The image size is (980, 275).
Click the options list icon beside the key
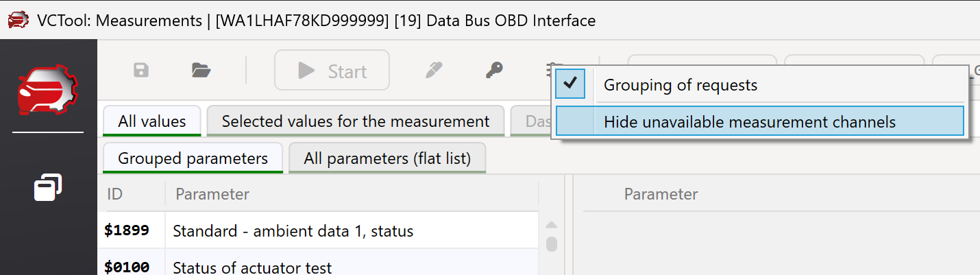point(550,69)
